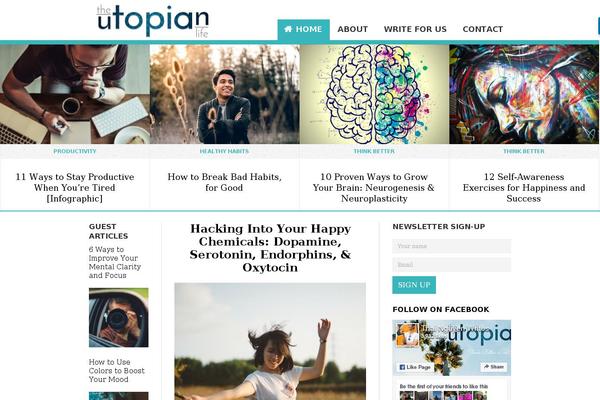
Task: Open Hacking Into Your Happy Chemicals headline
Action: [x=270, y=248]
